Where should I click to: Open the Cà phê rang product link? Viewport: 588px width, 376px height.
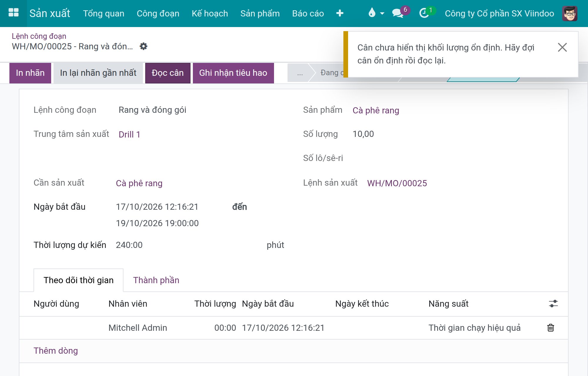coord(376,110)
